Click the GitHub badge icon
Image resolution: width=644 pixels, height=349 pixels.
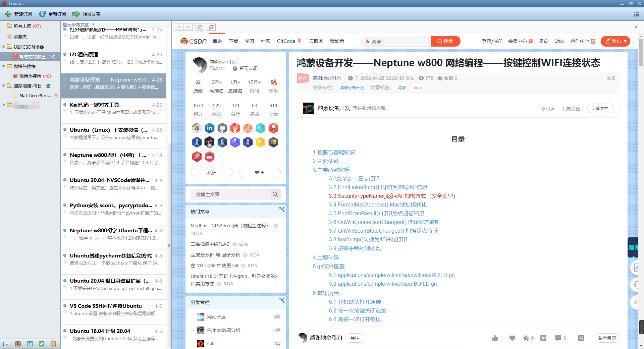click(222, 128)
